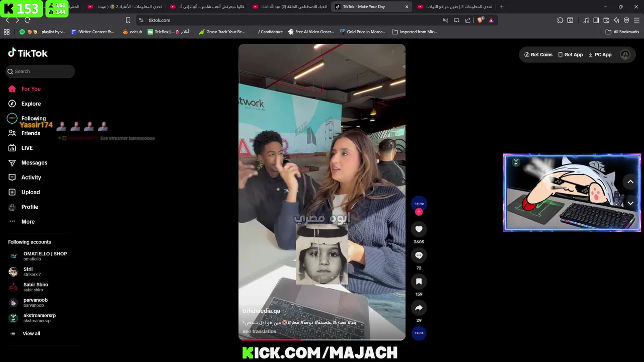Reload the current page
This screenshot has height=362, width=644.
(x=27, y=20)
